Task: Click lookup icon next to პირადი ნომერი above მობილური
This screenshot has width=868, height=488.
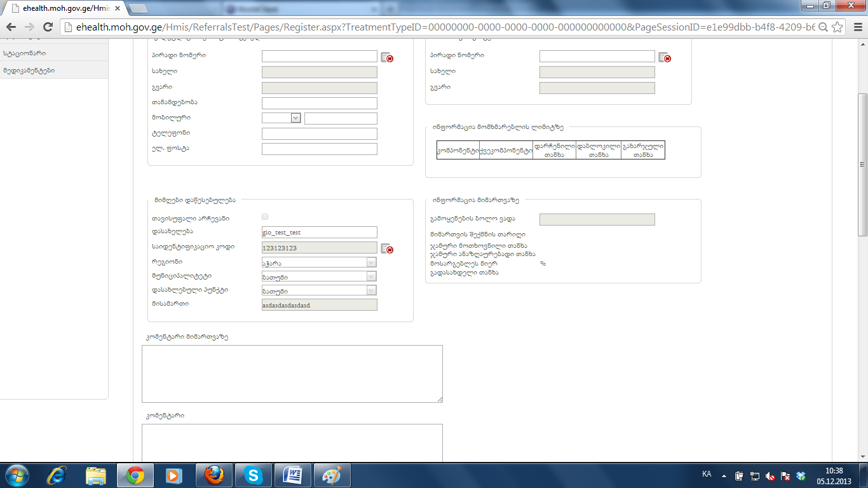Action: tap(386, 57)
